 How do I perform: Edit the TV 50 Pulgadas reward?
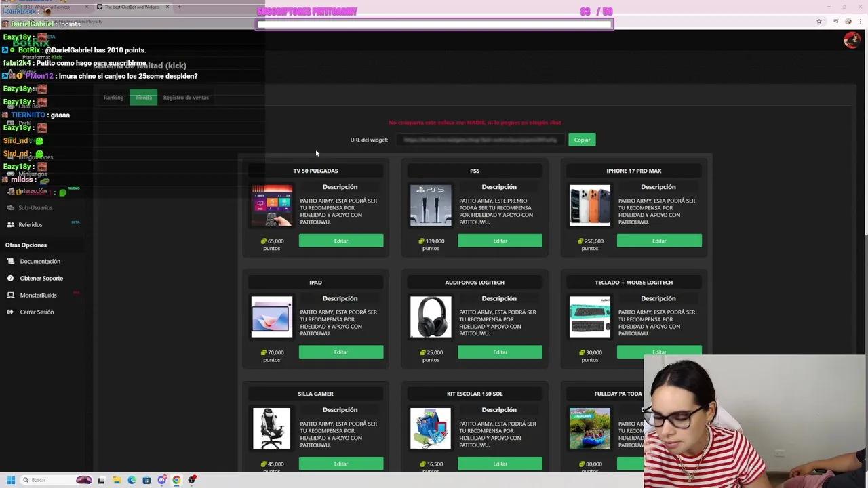click(340, 241)
